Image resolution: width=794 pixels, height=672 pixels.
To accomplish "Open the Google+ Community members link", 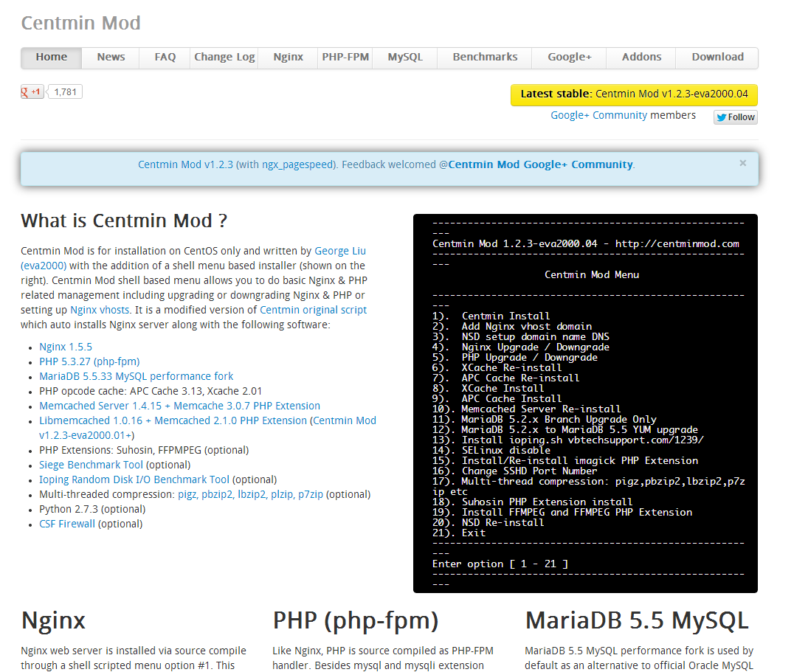I will pyautogui.click(x=599, y=115).
